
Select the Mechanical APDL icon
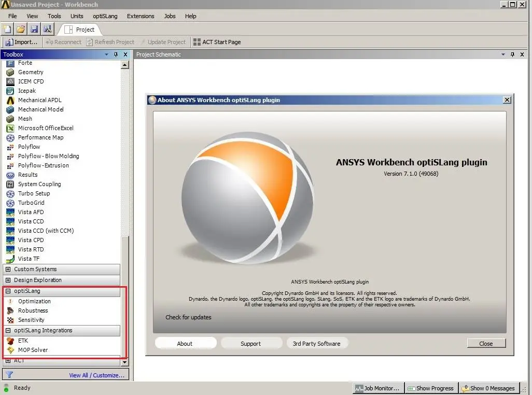10,100
